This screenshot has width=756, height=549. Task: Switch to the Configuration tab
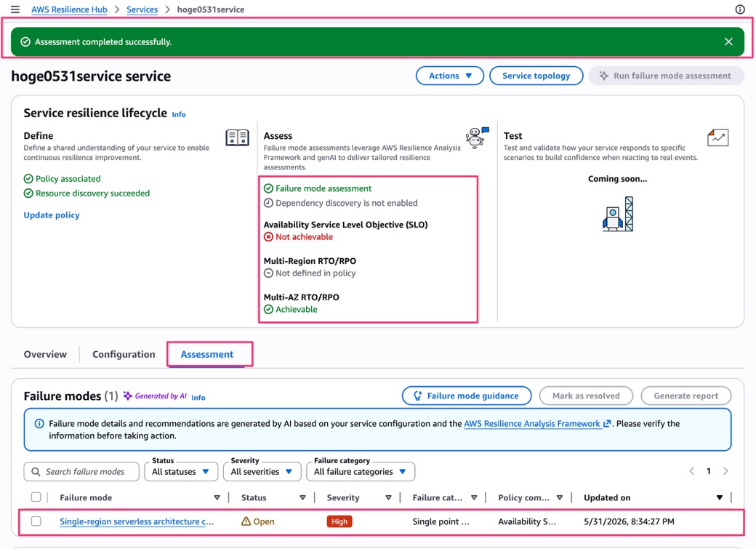tap(124, 354)
